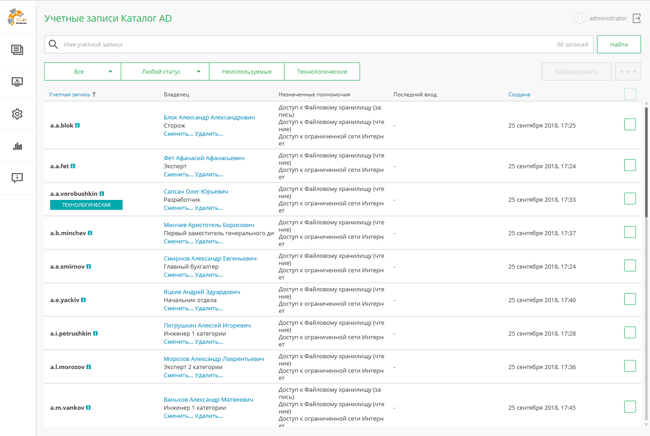Screen dimensions: 650x436
Task: Toggle the select-all checkbox in table header
Action: pyautogui.click(x=630, y=94)
